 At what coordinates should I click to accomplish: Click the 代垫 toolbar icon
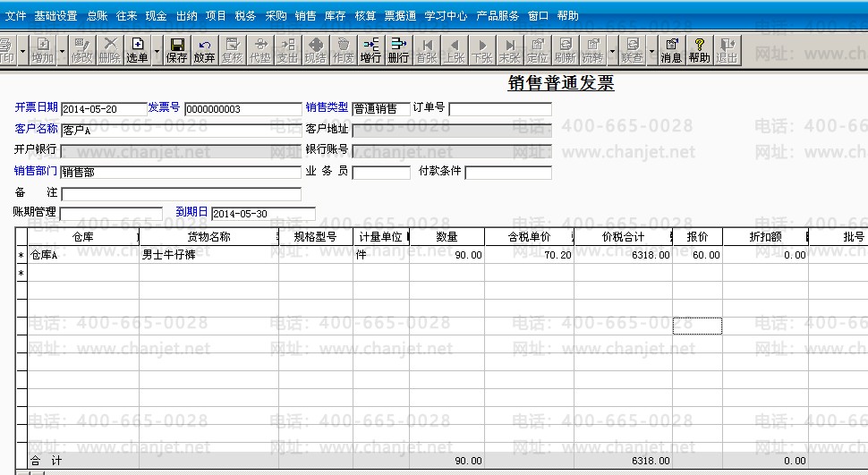coord(260,50)
